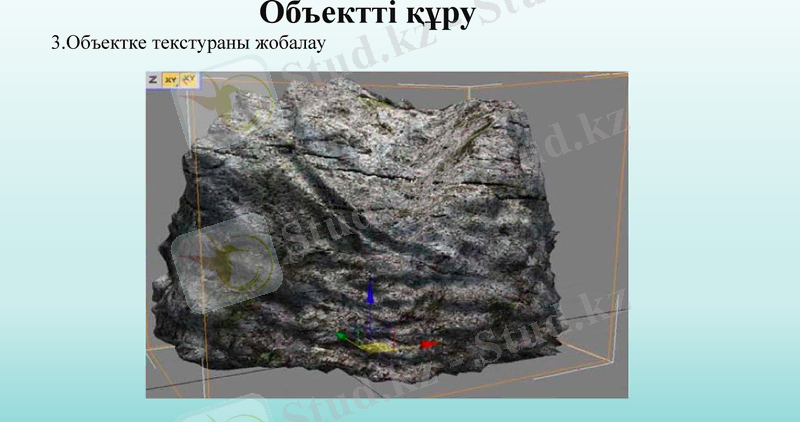The image size is (800, 422).
Task: Grab the red X-axis gizmo arrow
Action: tap(430, 344)
